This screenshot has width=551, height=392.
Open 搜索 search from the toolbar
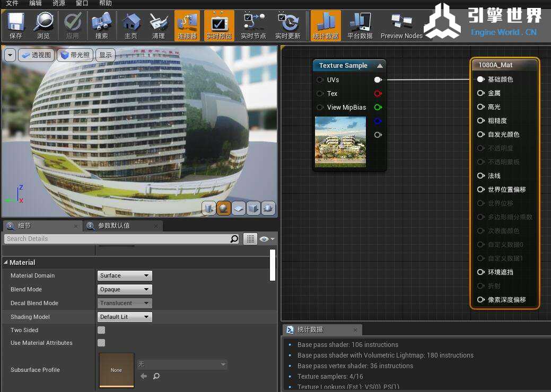click(101, 25)
